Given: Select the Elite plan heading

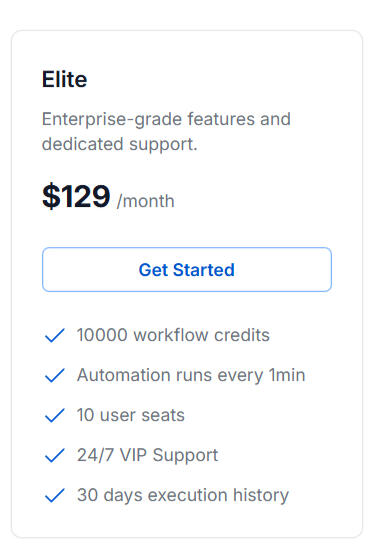Looking at the screenshot, I should (x=64, y=79).
